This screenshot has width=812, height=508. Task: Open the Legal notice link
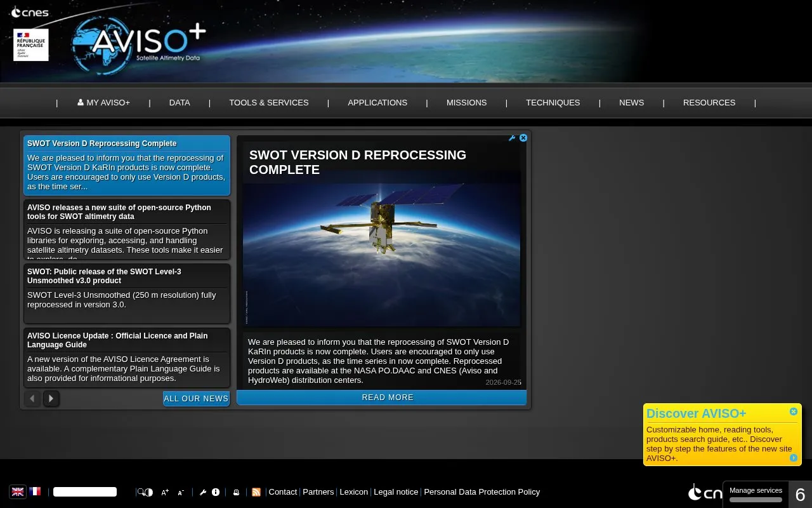point(396,492)
